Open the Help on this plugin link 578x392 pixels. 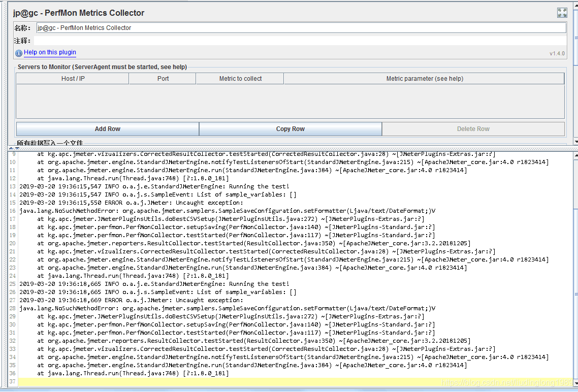point(50,52)
